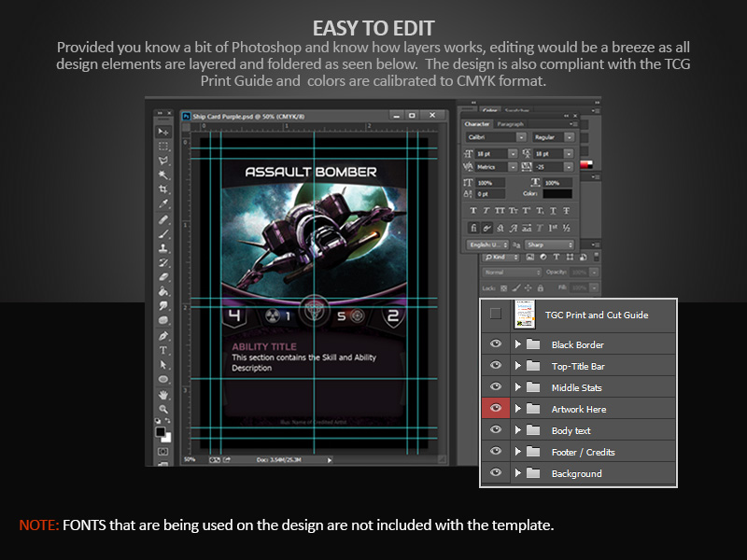Select the Ellipse shape tool
Image resolution: width=747 pixels, height=560 pixels.
[x=163, y=380]
